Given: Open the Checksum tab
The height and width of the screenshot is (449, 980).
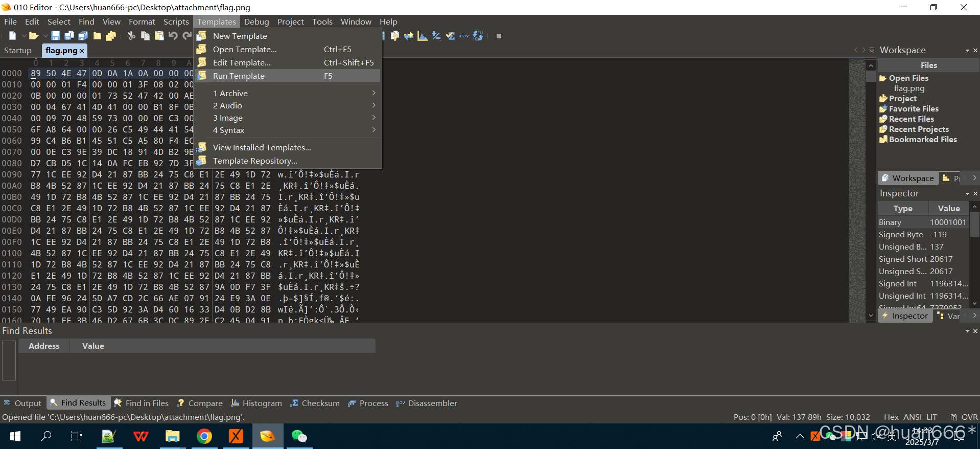Looking at the screenshot, I should (315, 403).
